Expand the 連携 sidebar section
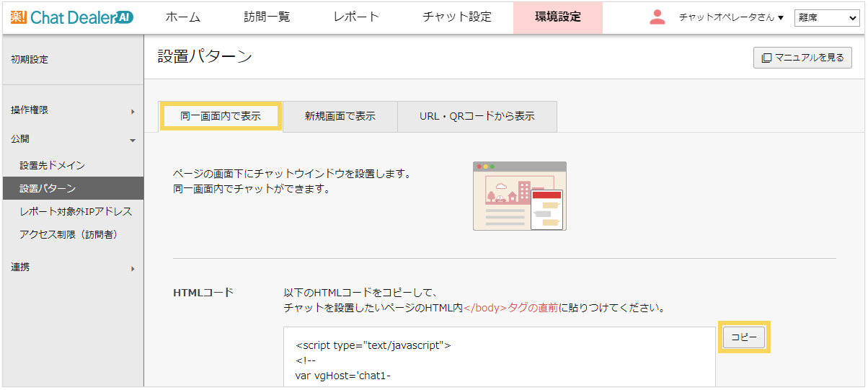The image size is (868, 390). coord(72,267)
